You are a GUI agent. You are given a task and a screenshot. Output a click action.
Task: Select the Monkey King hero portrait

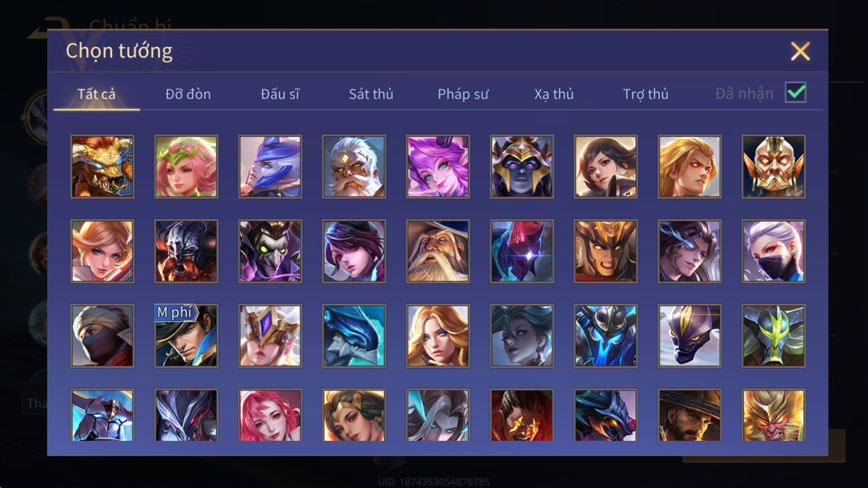774,415
